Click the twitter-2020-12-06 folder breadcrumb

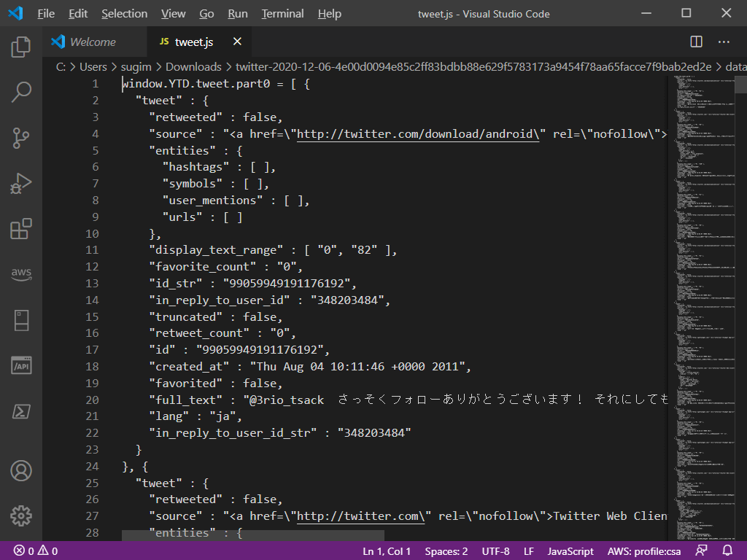(x=473, y=67)
